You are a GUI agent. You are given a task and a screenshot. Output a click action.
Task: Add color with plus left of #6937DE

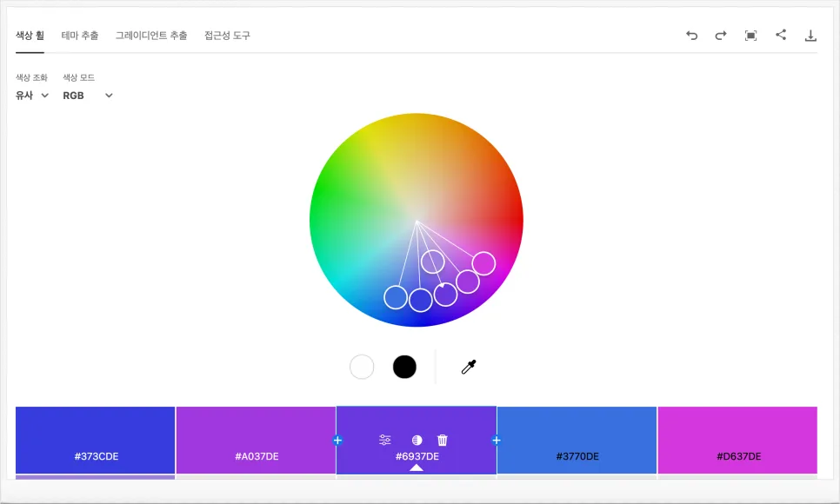337,441
